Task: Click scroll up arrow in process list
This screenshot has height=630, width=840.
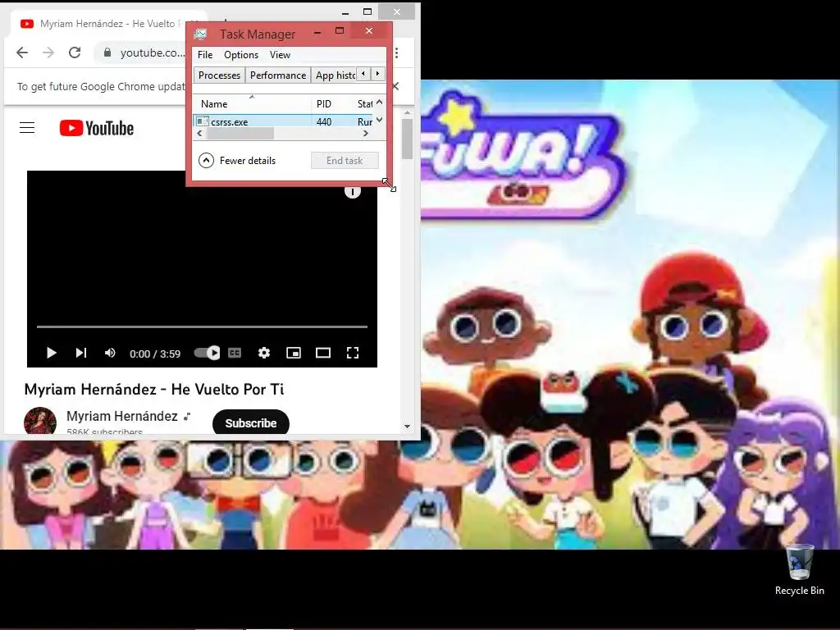Action: tap(379, 102)
